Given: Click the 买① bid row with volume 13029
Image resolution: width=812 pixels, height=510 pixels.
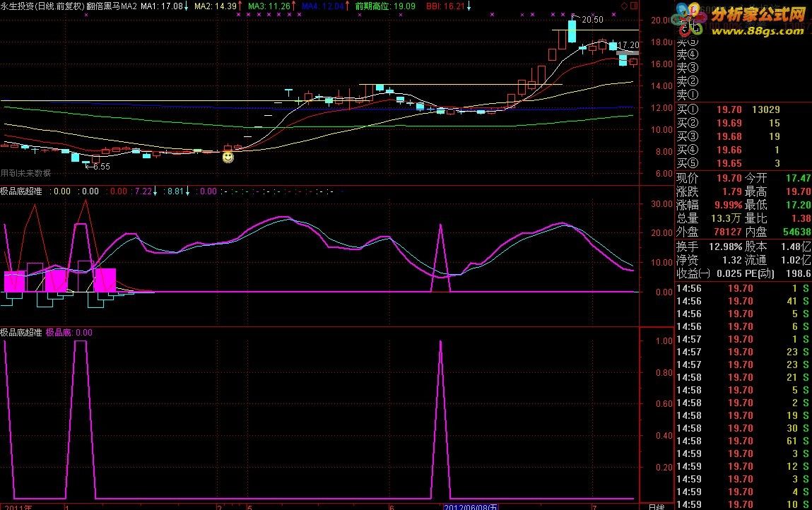Looking at the screenshot, I should pyautogui.click(x=743, y=109).
